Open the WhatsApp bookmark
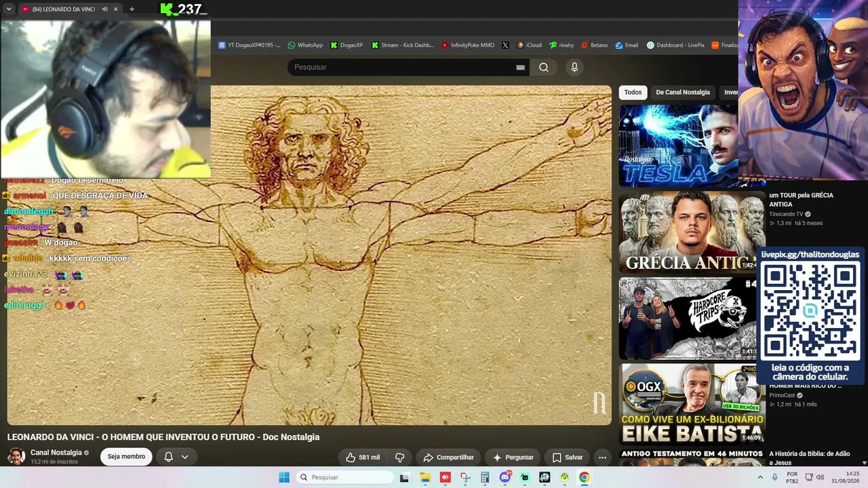 (305, 45)
